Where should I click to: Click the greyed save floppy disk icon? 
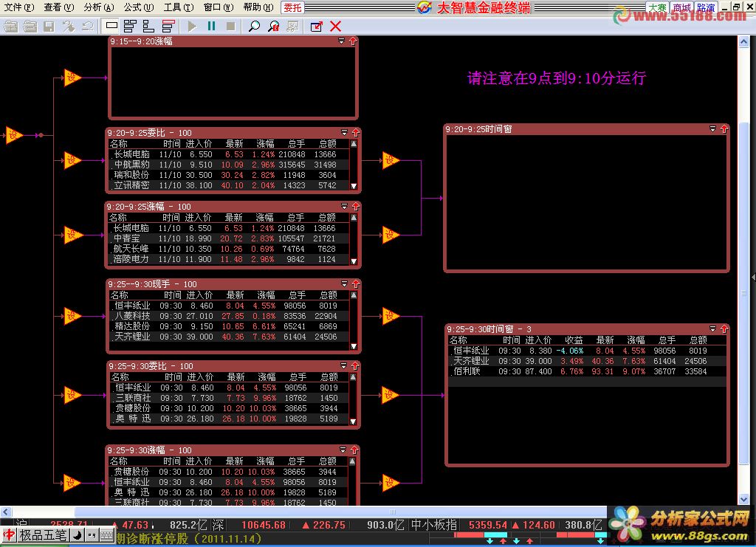point(49,26)
